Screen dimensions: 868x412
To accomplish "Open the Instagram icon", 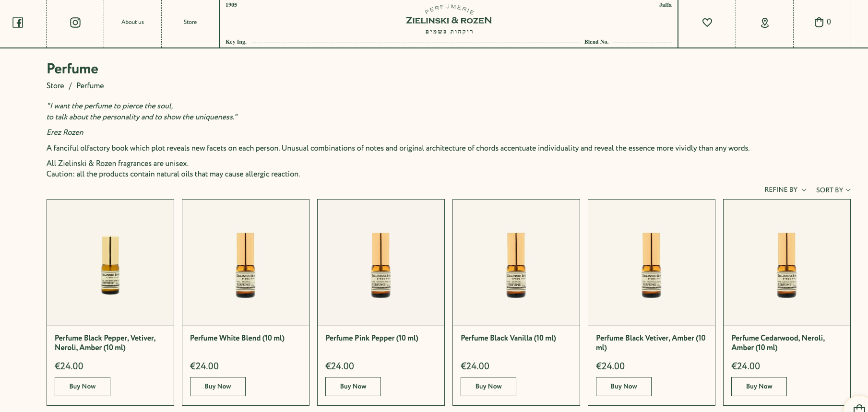I will point(75,22).
